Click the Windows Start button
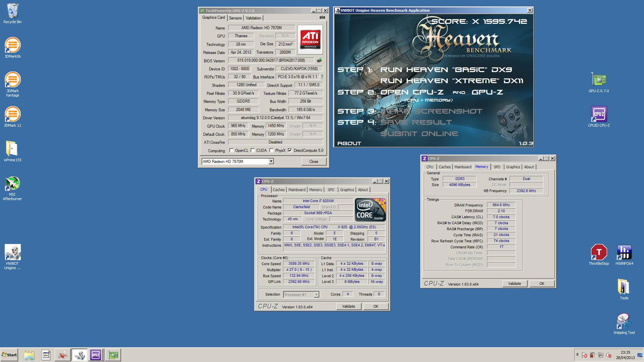 tap(9, 355)
